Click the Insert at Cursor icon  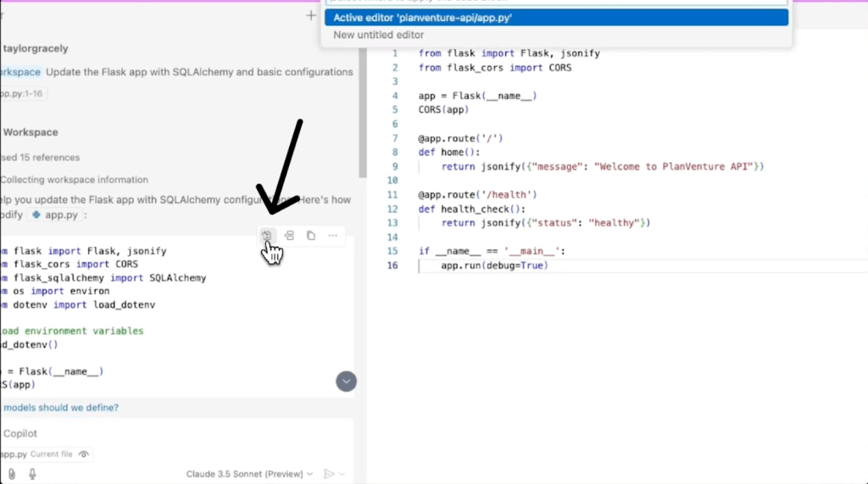coord(289,235)
